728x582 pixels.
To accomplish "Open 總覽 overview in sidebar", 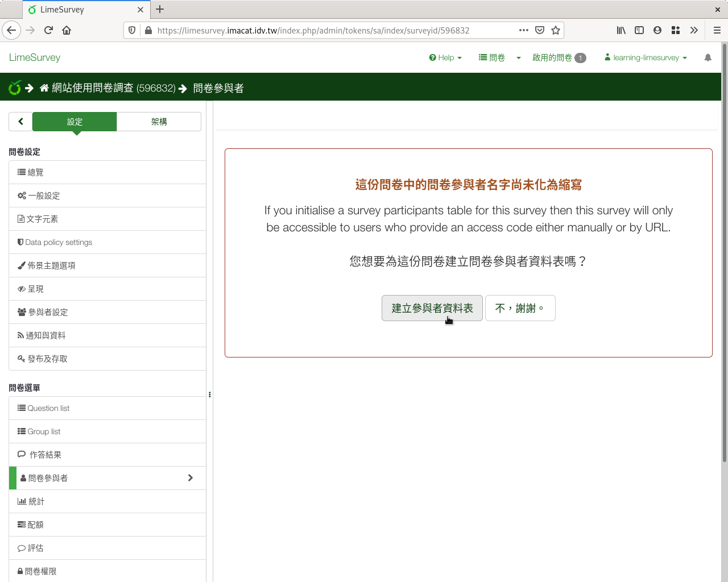I will (x=107, y=172).
